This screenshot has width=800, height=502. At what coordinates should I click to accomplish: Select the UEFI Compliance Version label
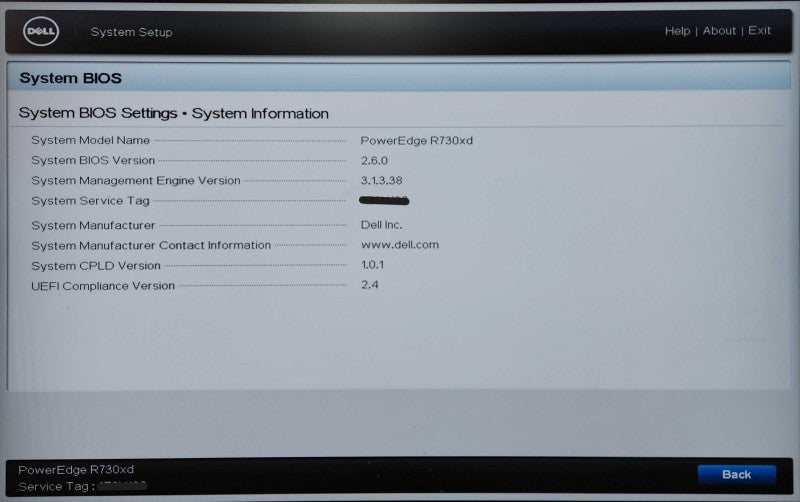pos(103,286)
